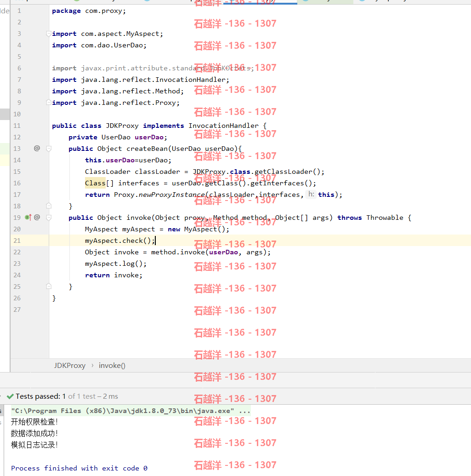Fold the createBean method at line 13
This screenshot has height=476, width=471.
tap(49, 149)
